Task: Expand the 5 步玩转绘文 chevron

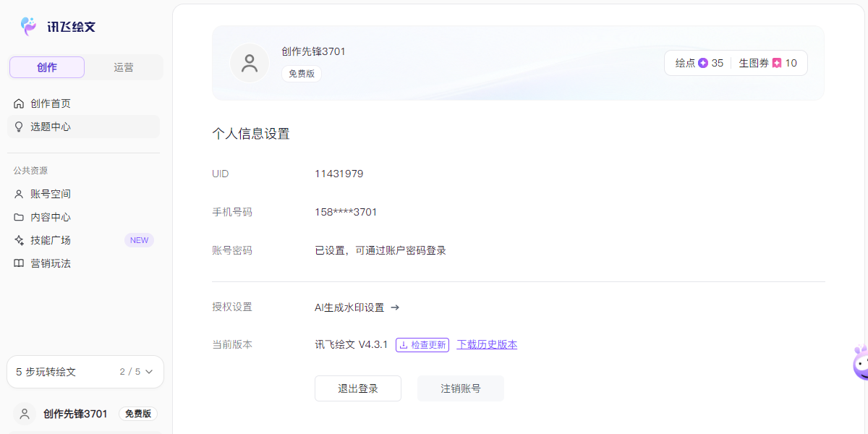Action: click(150, 372)
